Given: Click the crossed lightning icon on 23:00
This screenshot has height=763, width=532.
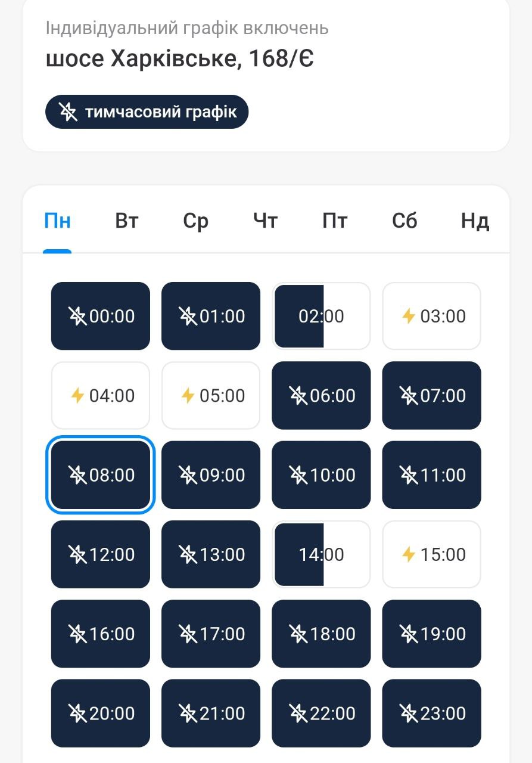Looking at the screenshot, I should pyautogui.click(x=409, y=713).
